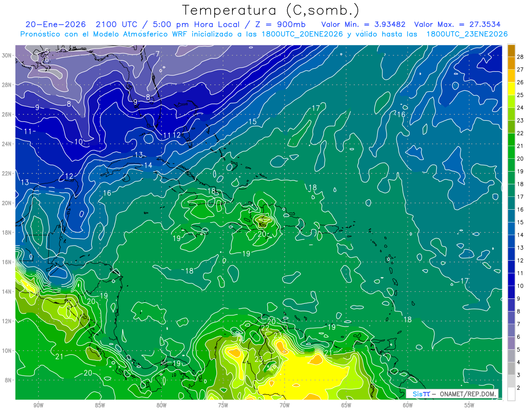Viewport: 532px width, 411px height.
Task: Click the "60W" longitude axis label
Action: point(408,406)
